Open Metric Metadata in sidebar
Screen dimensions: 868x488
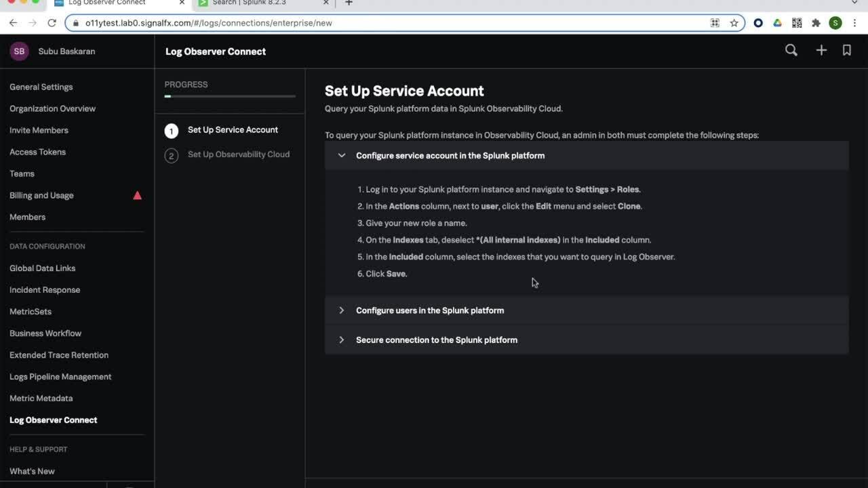[41, 398]
